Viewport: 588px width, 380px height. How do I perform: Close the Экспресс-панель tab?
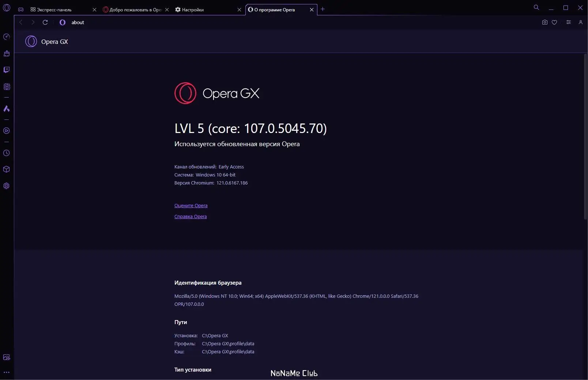(94, 10)
